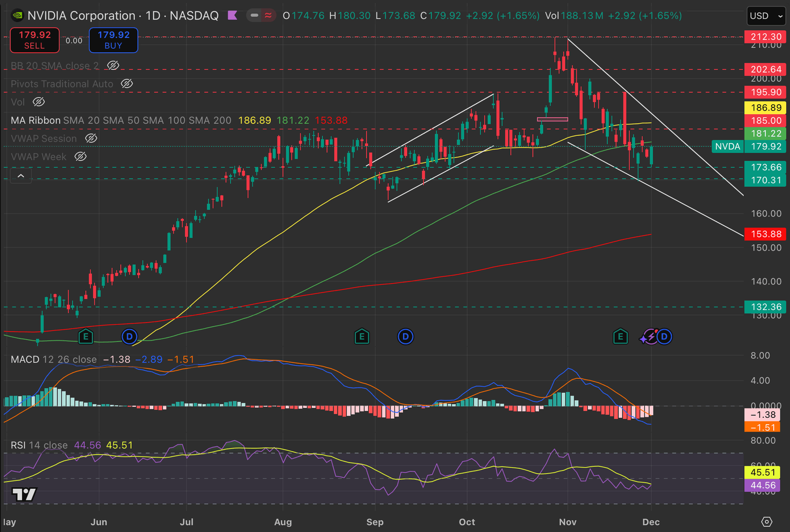Click the 212.30 price scale label
790x532 pixels.
pyautogui.click(x=766, y=37)
